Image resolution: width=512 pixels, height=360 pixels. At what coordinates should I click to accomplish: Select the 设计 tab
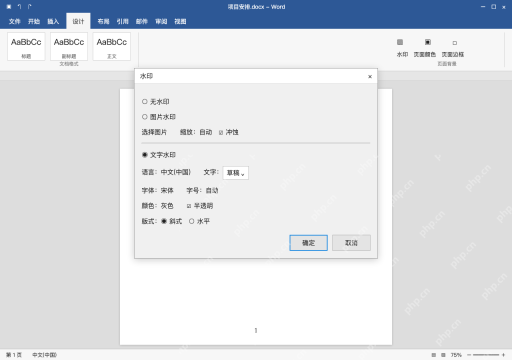pyautogui.click(x=78, y=21)
